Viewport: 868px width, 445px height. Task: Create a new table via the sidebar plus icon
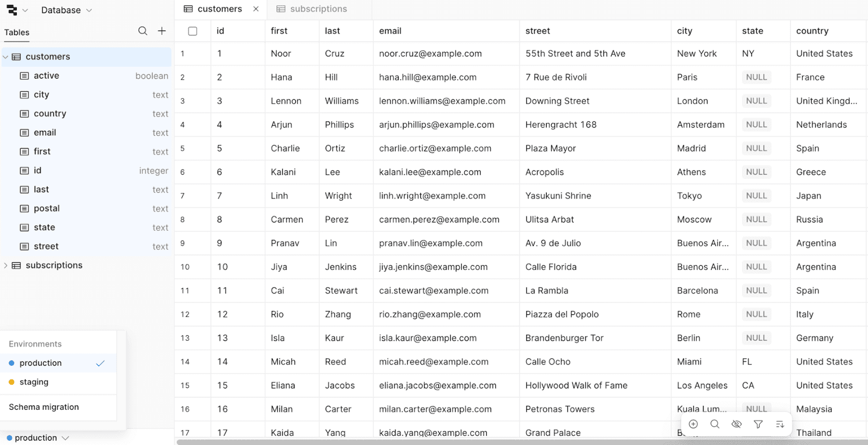pos(161,31)
